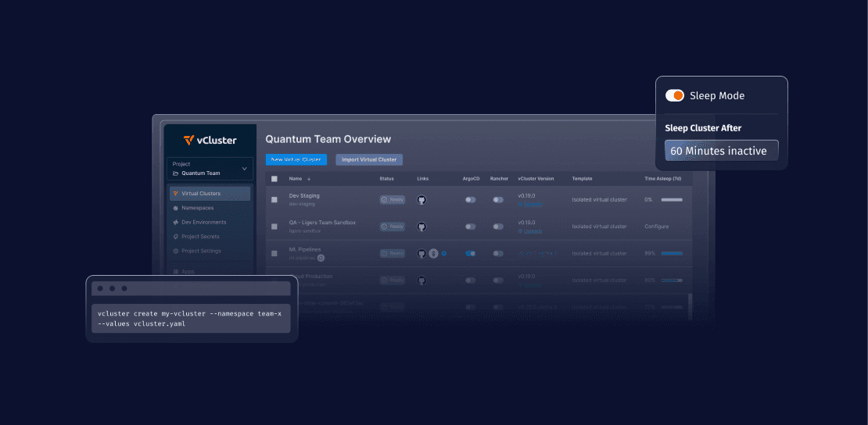Click blue gear link icon in ML Pipelines row
The image size is (868, 425).
444,253
